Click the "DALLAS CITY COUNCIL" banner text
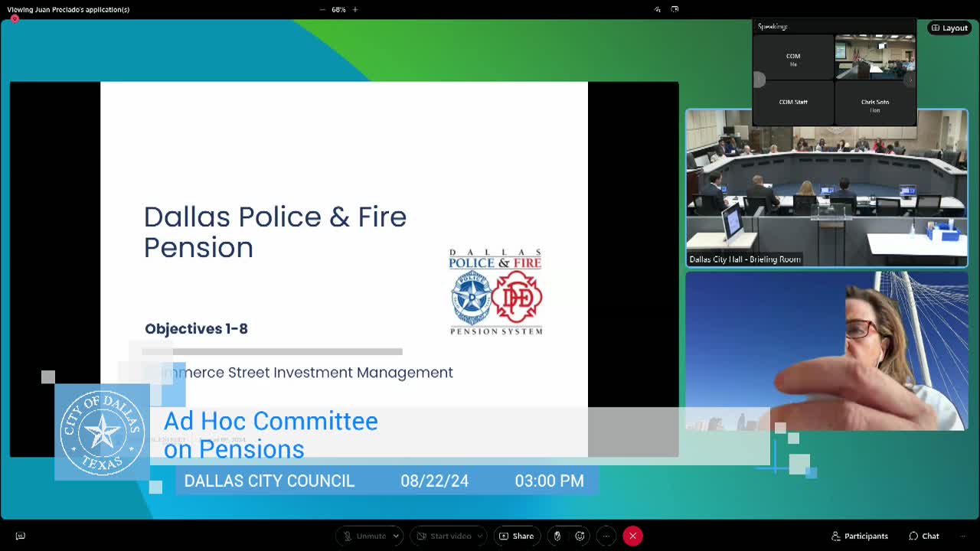 [269, 481]
